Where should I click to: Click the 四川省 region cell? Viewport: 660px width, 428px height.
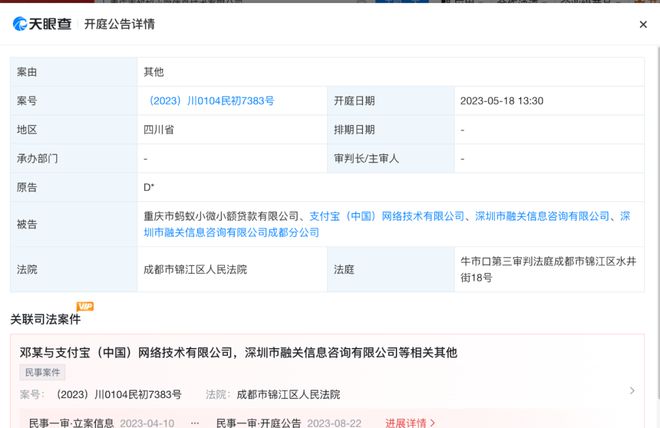point(232,130)
